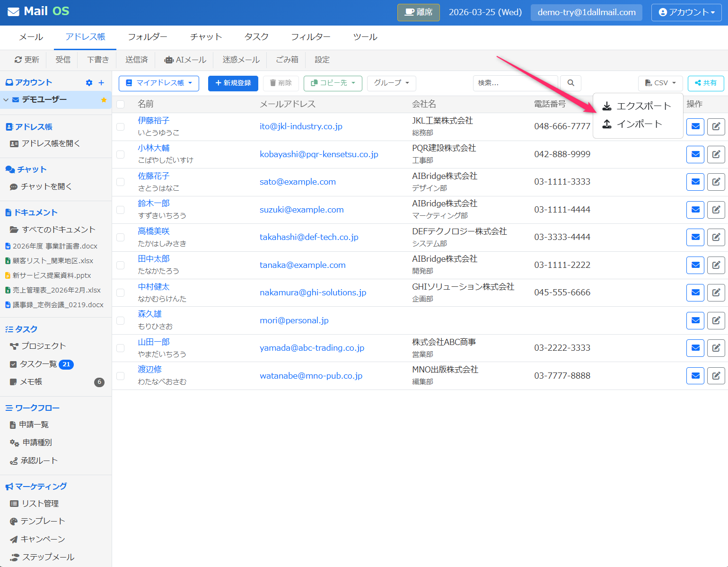This screenshot has height=567, width=728.
Task: Click the Mail OS logo
Action: click(x=38, y=11)
